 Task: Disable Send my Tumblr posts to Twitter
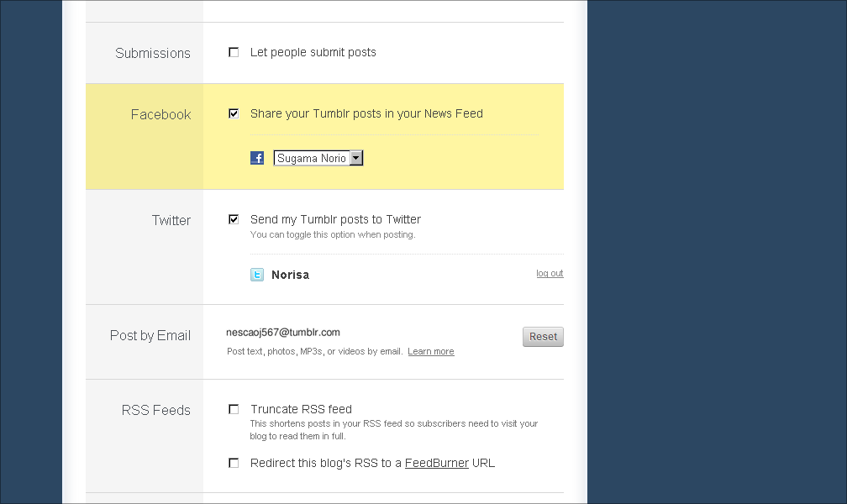tap(234, 219)
